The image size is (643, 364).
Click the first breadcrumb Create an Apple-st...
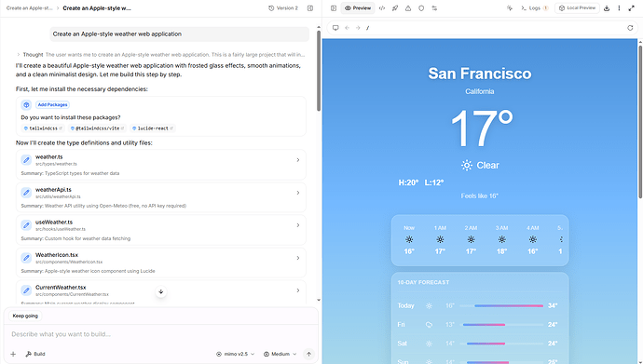(x=29, y=8)
